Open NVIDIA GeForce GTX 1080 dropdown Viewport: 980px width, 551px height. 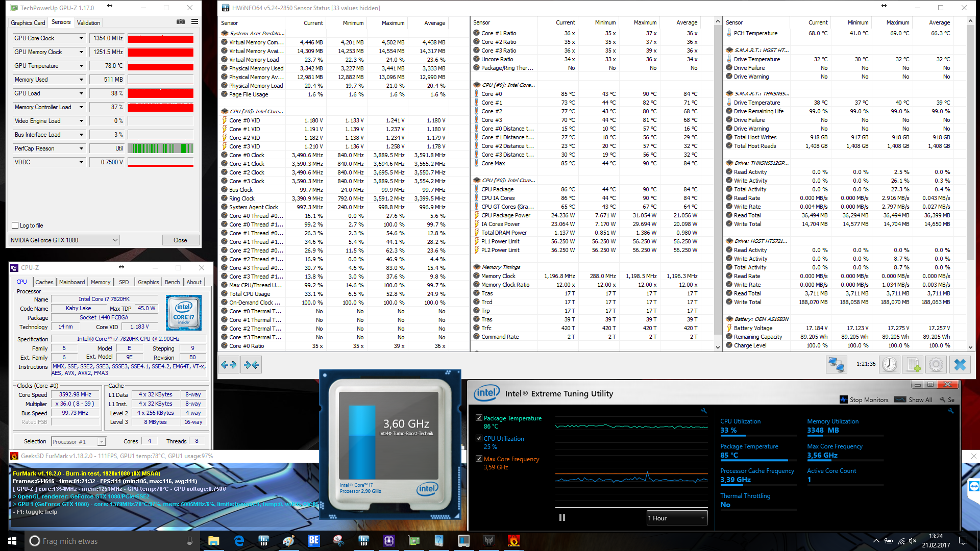[64, 240]
